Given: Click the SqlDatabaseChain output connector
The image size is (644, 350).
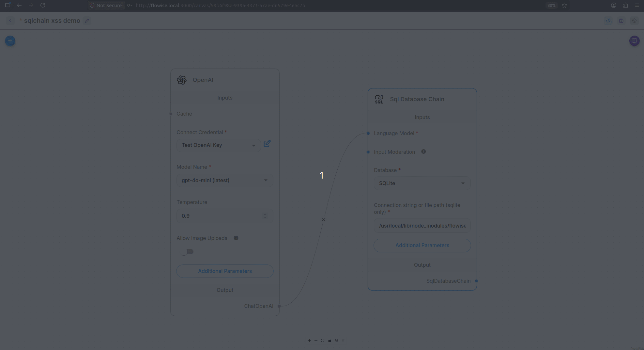Looking at the screenshot, I should click(477, 281).
